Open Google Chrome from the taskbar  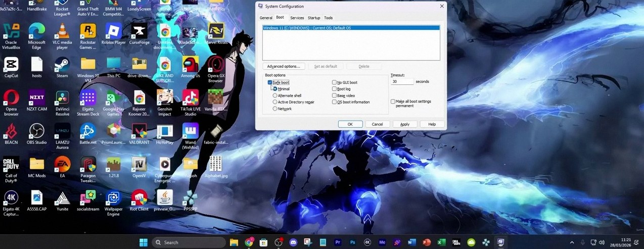(x=249, y=242)
